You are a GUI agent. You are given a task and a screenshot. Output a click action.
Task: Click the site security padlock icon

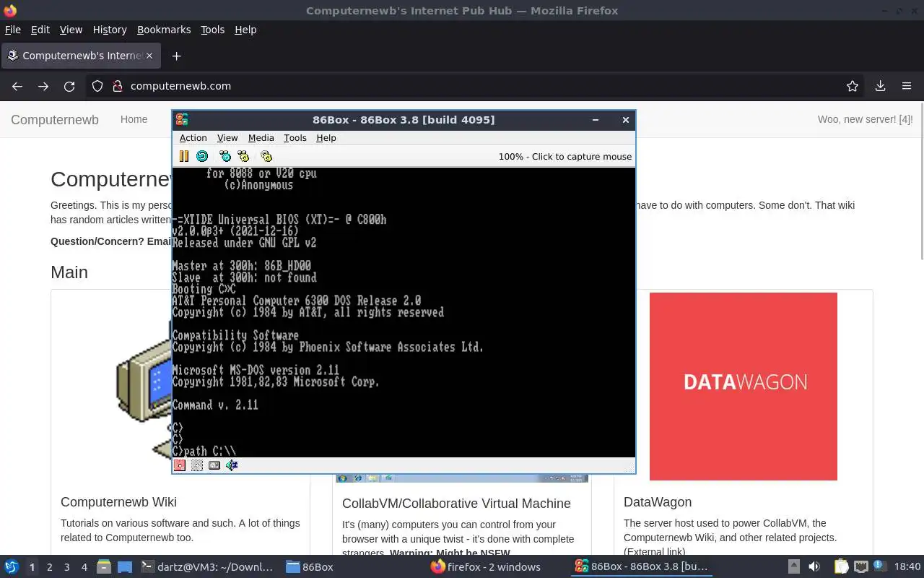[118, 86]
